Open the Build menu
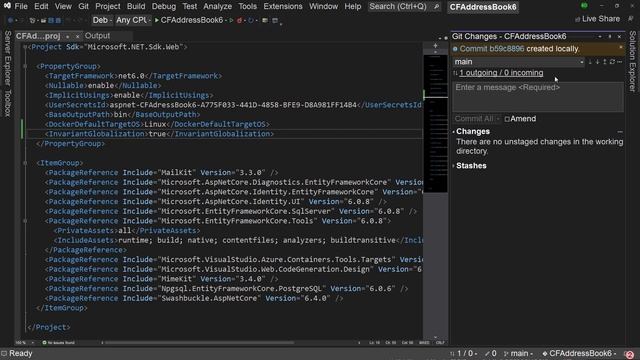Image resolution: width=640 pixels, height=360 pixels. point(136,7)
